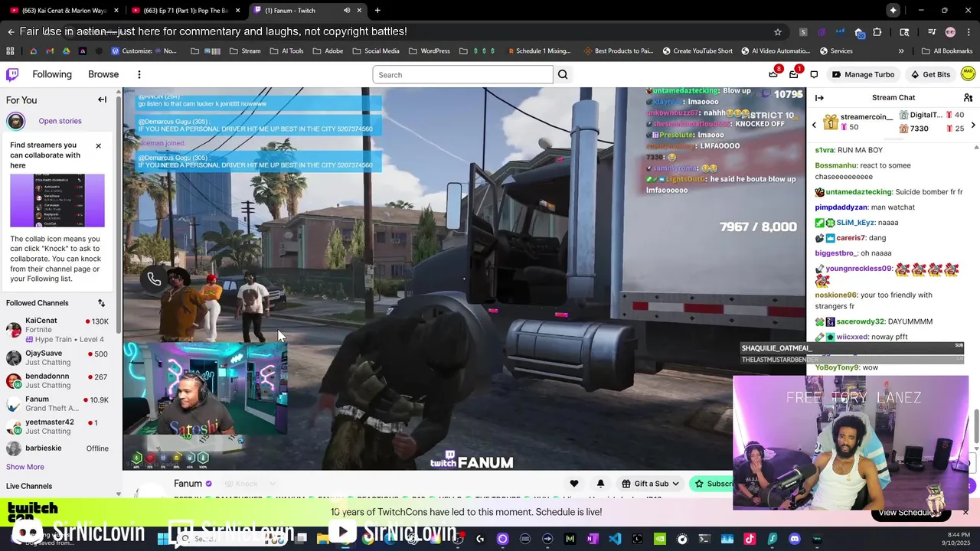Collapse the For You sidebar

click(x=102, y=99)
